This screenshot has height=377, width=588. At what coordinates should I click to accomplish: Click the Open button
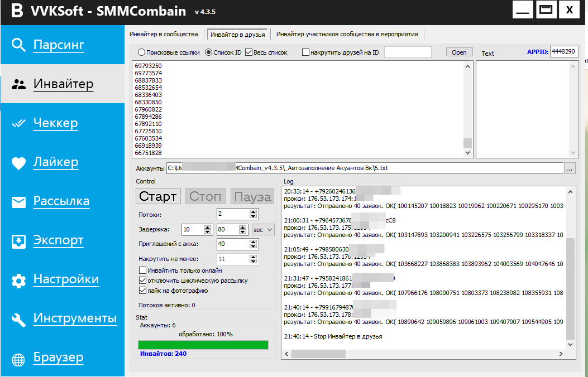(x=459, y=52)
